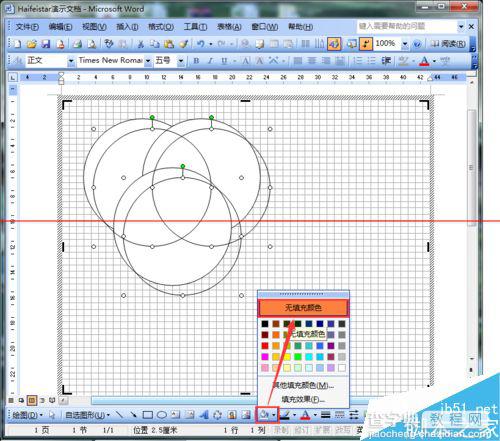Click the help question input field
Viewport: 500px width, 441px height.
click(x=407, y=26)
